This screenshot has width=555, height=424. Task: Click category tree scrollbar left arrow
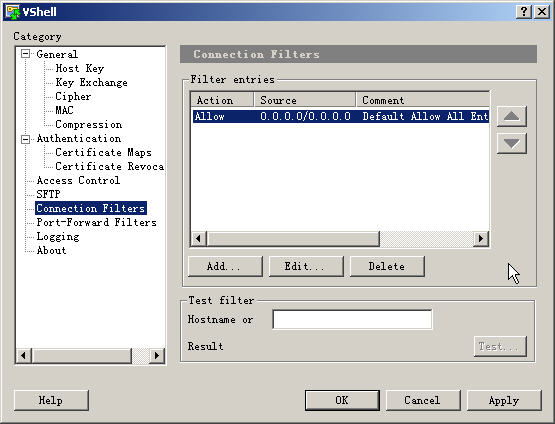24,355
